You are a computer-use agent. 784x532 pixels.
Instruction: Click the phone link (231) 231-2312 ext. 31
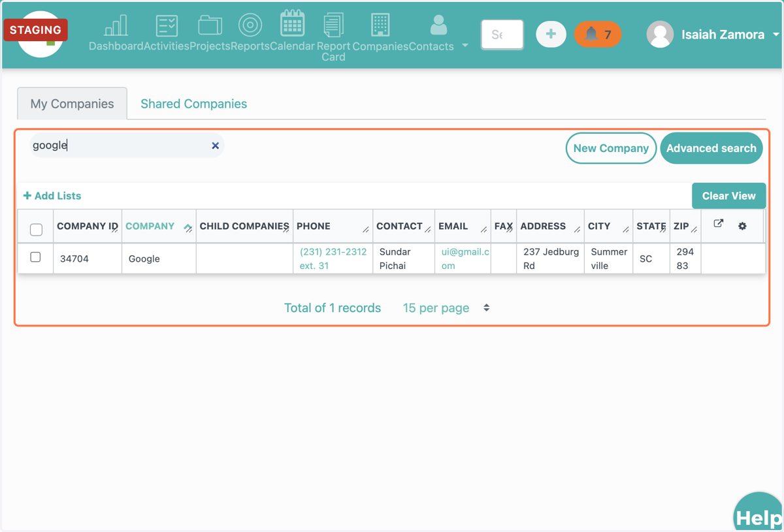coord(333,258)
